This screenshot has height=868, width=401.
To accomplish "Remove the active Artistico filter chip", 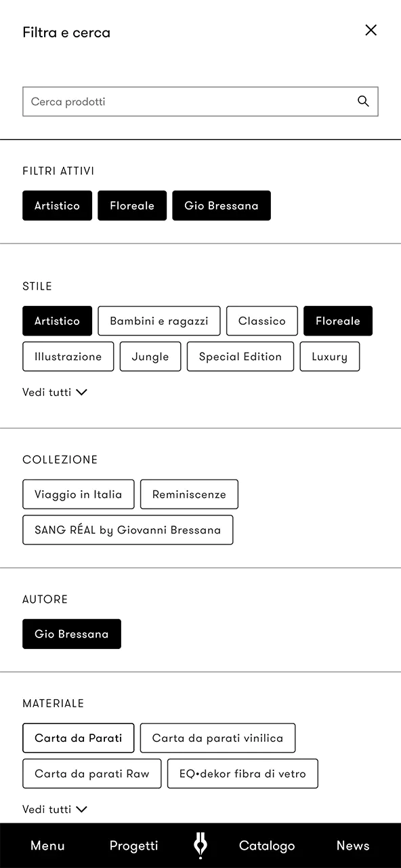I will pyautogui.click(x=57, y=205).
